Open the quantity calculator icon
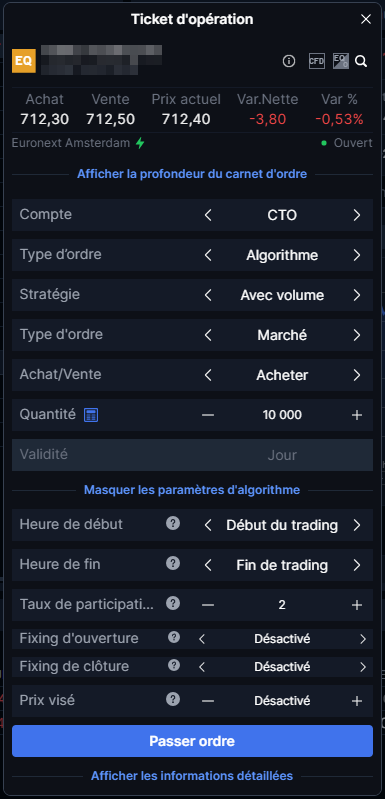The height and width of the screenshot is (799, 385). point(91,415)
